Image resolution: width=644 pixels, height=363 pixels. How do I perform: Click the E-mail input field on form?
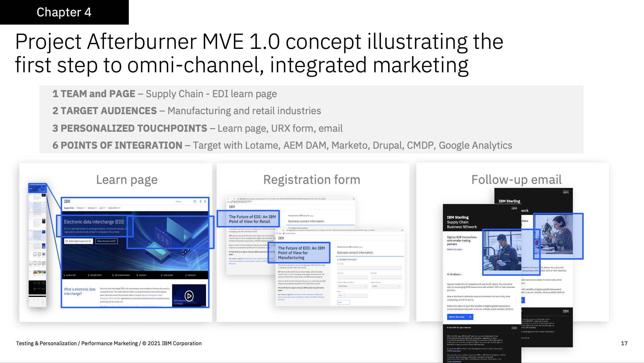[369, 268]
